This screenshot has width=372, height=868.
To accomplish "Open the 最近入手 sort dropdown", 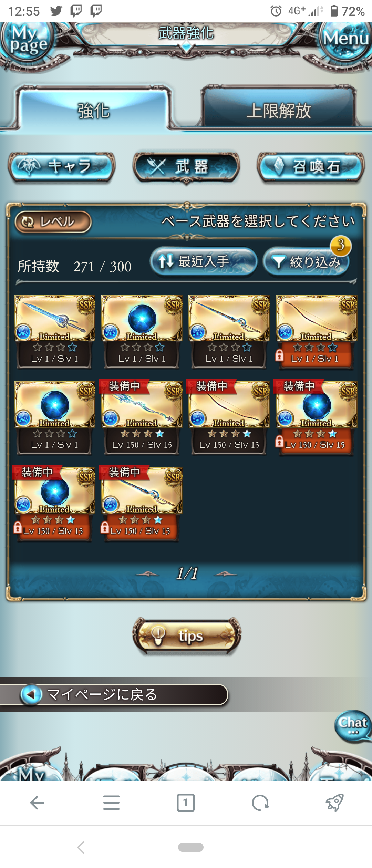I will click(x=204, y=262).
